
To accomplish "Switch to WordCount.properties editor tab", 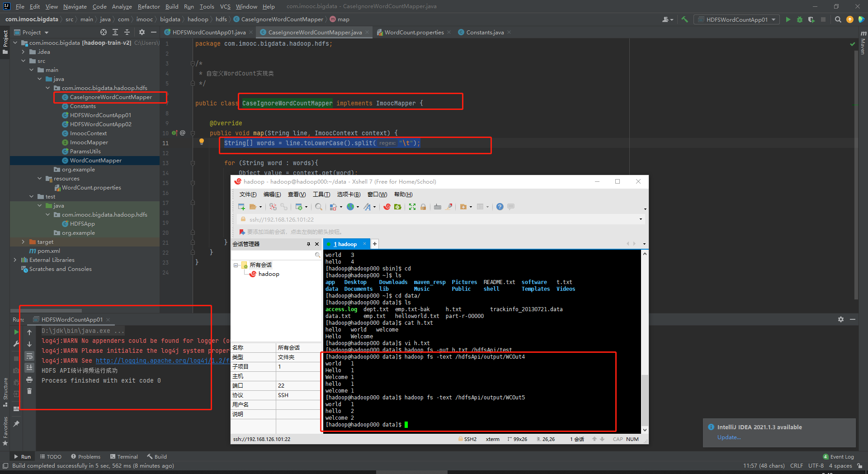I will (x=414, y=32).
